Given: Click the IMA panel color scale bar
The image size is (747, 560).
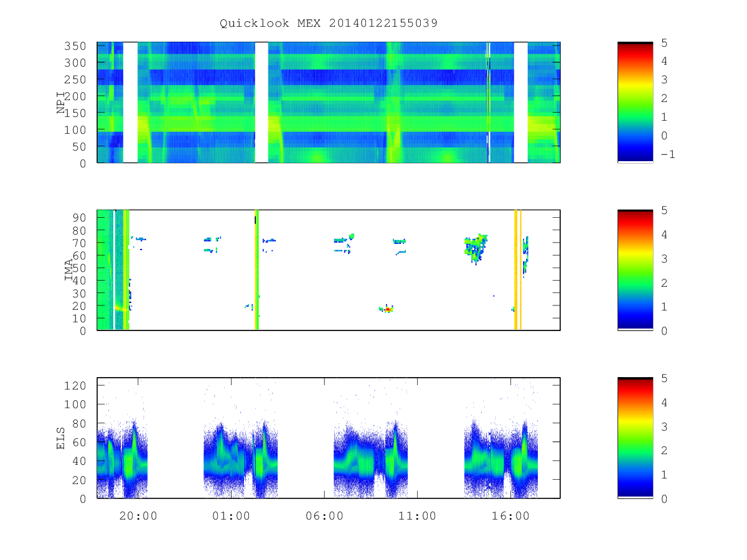Looking at the screenshot, I should pyautogui.click(x=635, y=270).
